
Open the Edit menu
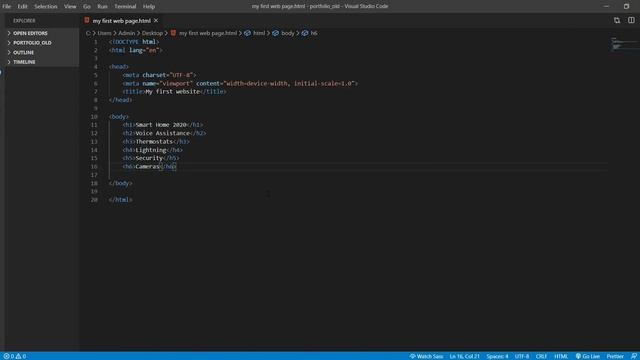[x=22, y=7]
